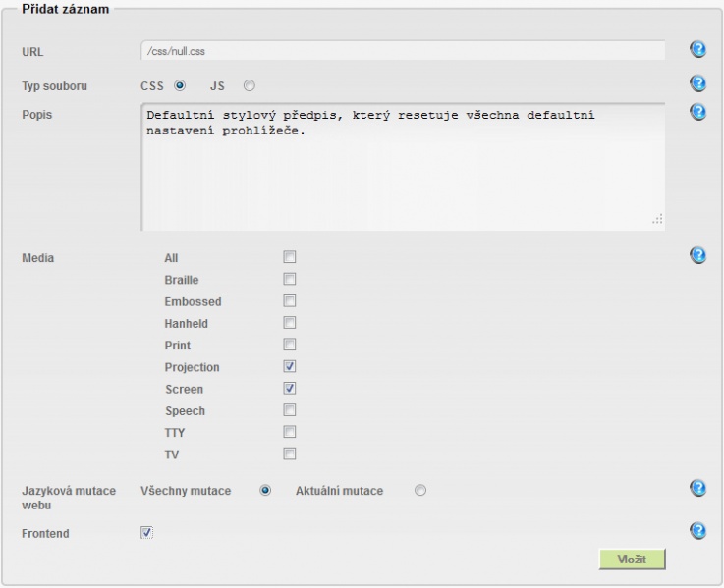The height and width of the screenshot is (588, 724).
Task: Click the 'Embossed' media label
Action: pyautogui.click(x=193, y=301)
